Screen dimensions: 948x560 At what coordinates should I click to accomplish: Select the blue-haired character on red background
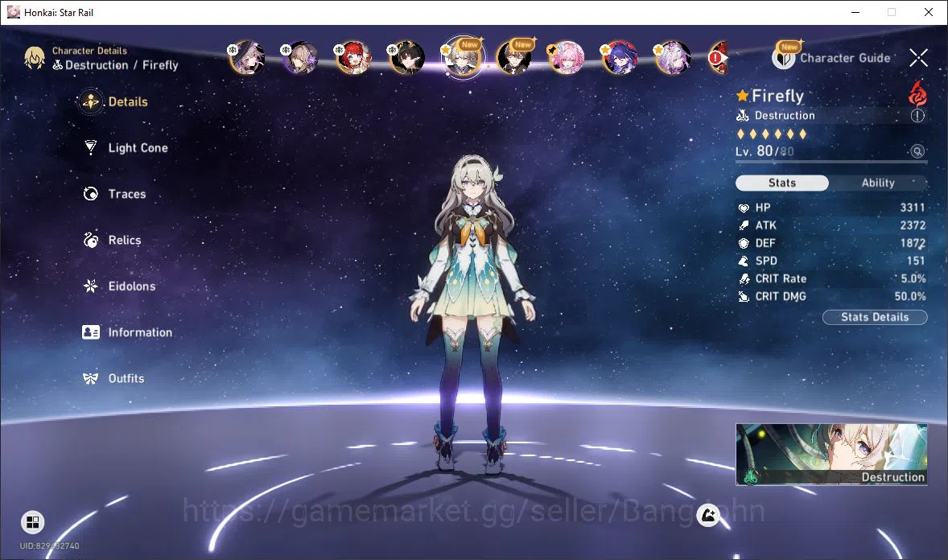click(x=620, y=58)
